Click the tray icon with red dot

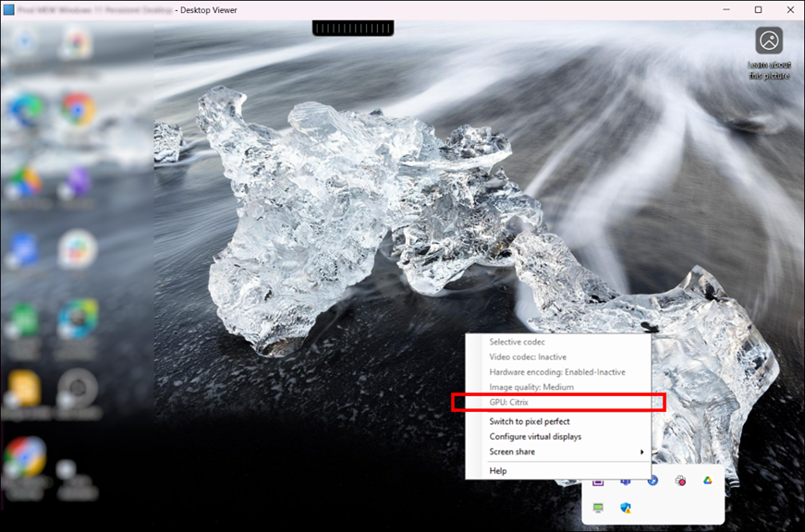(x=680, y=480)
